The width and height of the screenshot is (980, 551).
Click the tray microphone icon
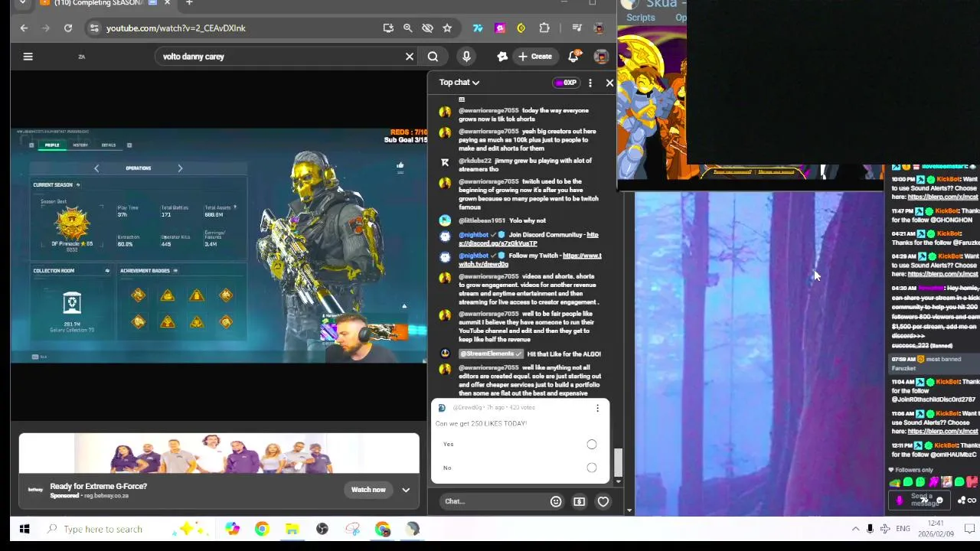[x=870, y=529]
